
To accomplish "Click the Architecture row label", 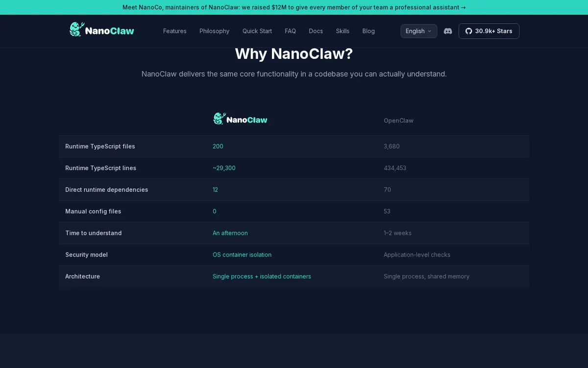I will point(82,276).
